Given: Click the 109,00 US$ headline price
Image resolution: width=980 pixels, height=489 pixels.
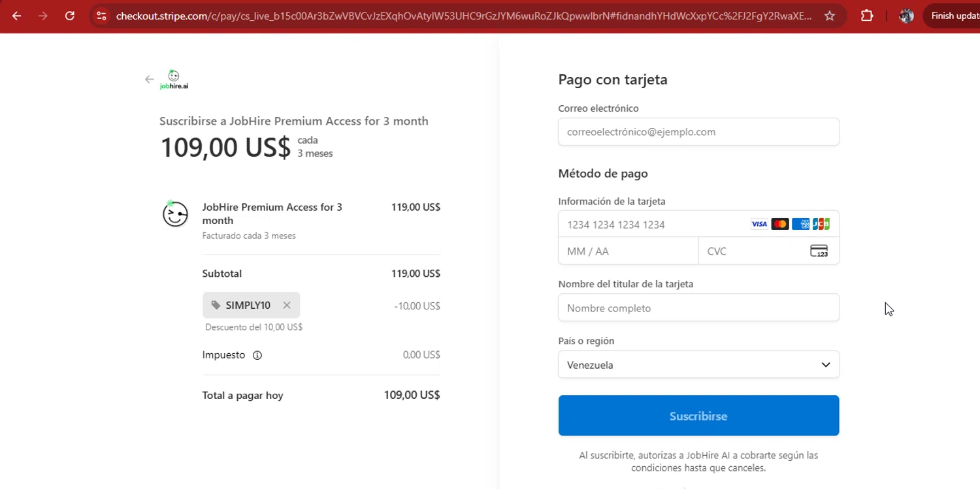Looking at the screenshot, I should pyautogui.click(x=225, y=147).
